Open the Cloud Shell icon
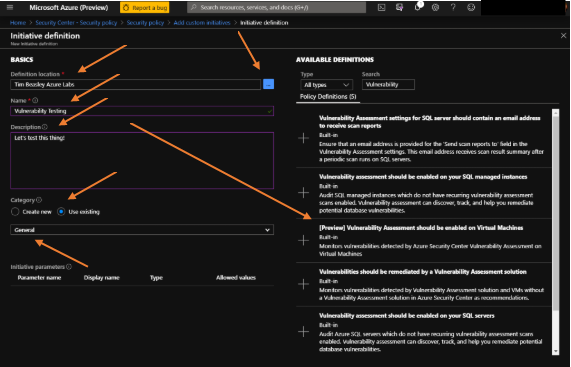The height and width of the screenshot is (367, 571). (x=381, y=7)
